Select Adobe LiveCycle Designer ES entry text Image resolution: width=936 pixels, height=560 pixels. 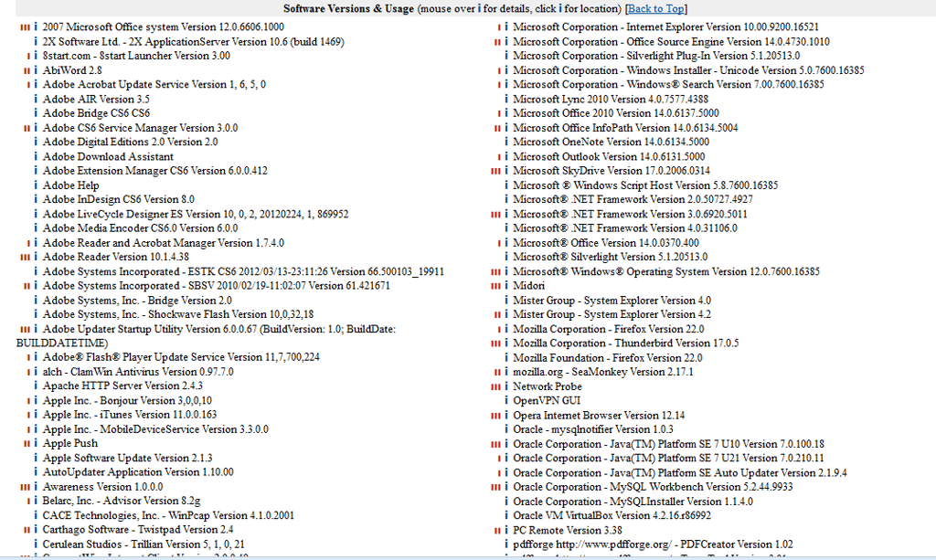pos(196,214)
